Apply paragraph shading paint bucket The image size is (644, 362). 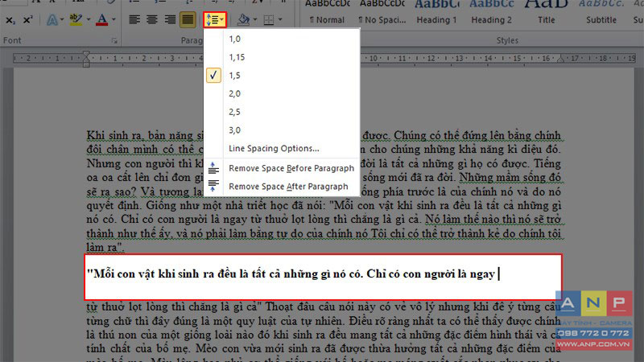pos(244,19)
